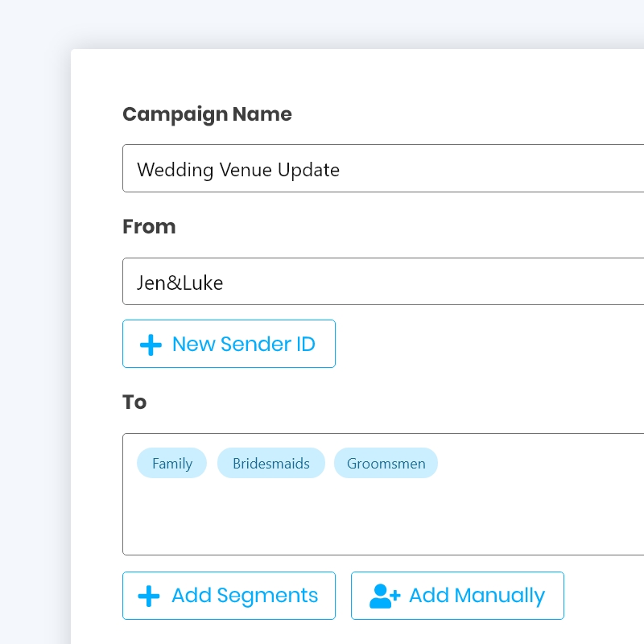
Task: Click the plus icon in New Sender ID button
Action: tap(151, 345)
